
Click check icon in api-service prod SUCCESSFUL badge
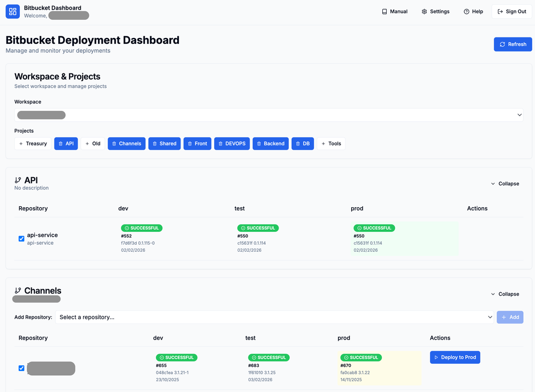[359, 228]
